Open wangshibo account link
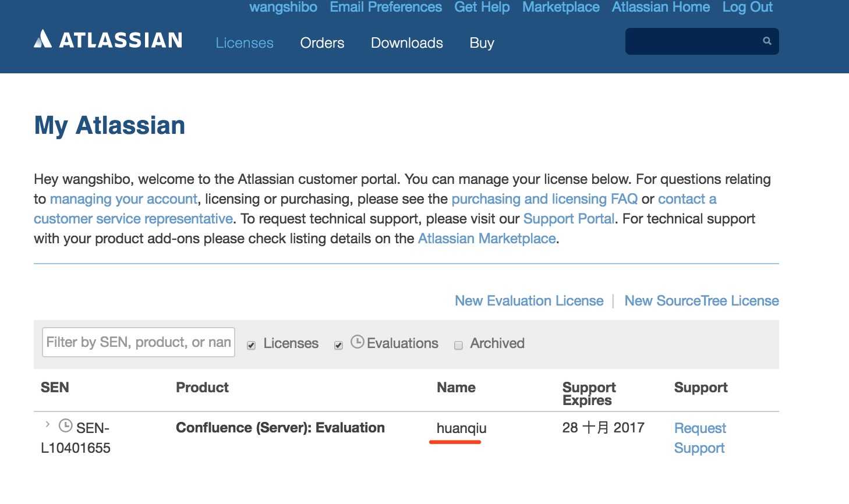This screenshot has width=849, height=504. pyautogui.click(x=283, y=7)
